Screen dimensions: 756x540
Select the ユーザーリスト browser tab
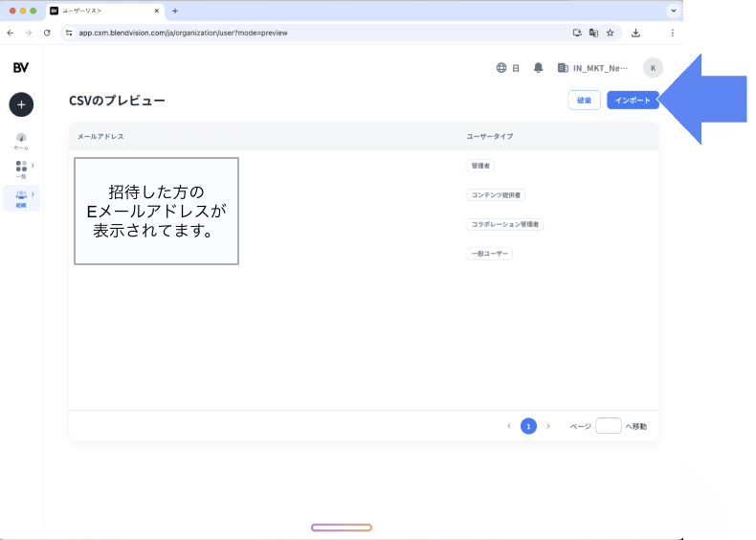click(x=105, y=11)
